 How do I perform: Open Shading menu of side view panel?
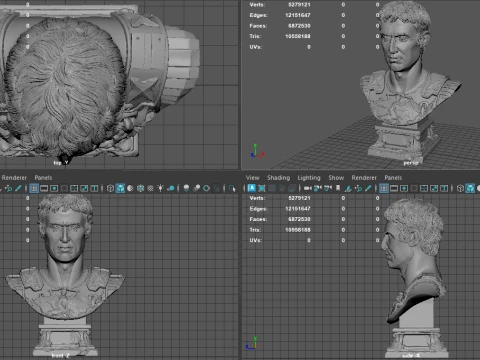[278, 178]
